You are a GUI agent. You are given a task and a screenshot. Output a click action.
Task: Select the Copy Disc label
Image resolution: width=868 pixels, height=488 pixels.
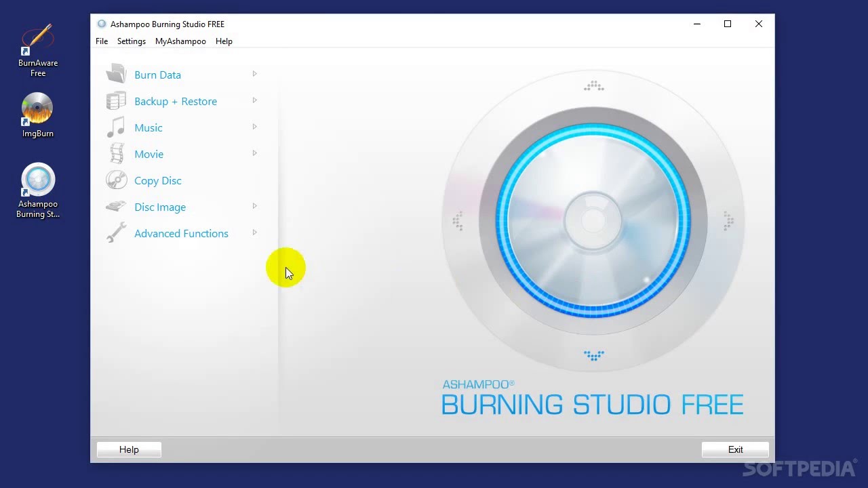(158, 181)
